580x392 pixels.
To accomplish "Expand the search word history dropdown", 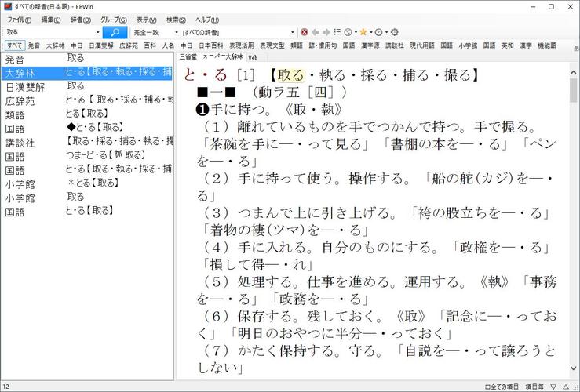I will (97, 32).
